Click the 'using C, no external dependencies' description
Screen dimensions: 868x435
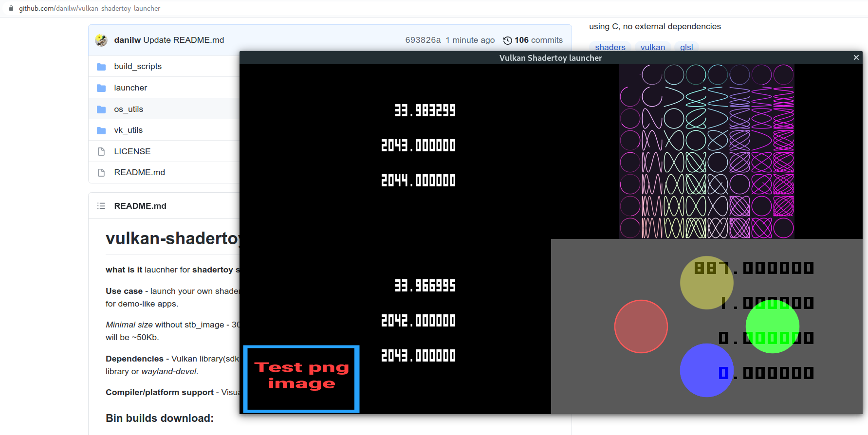pos(655,26)
